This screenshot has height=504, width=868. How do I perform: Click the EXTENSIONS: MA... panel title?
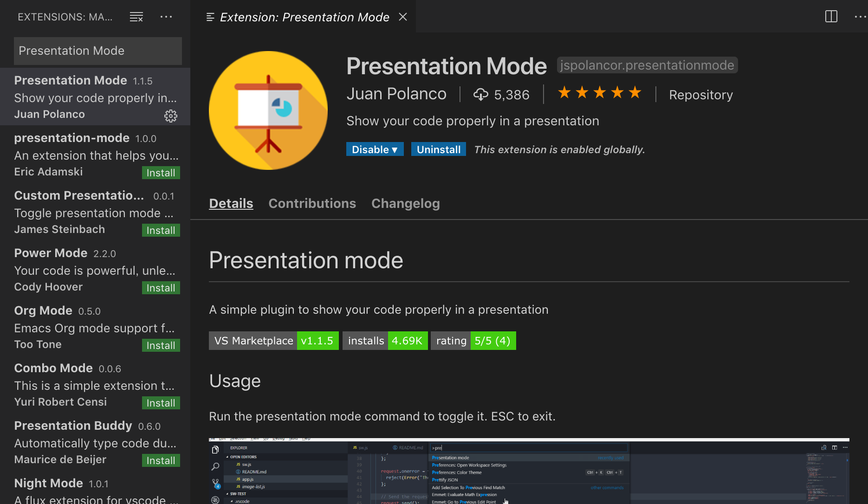65,17
